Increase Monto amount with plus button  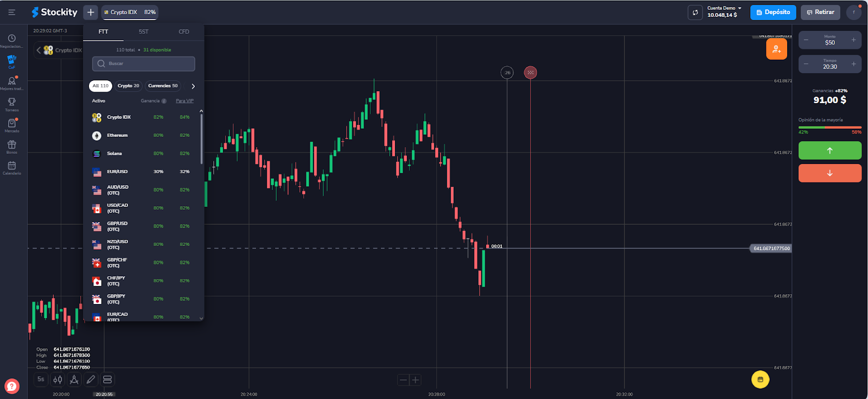853,40
